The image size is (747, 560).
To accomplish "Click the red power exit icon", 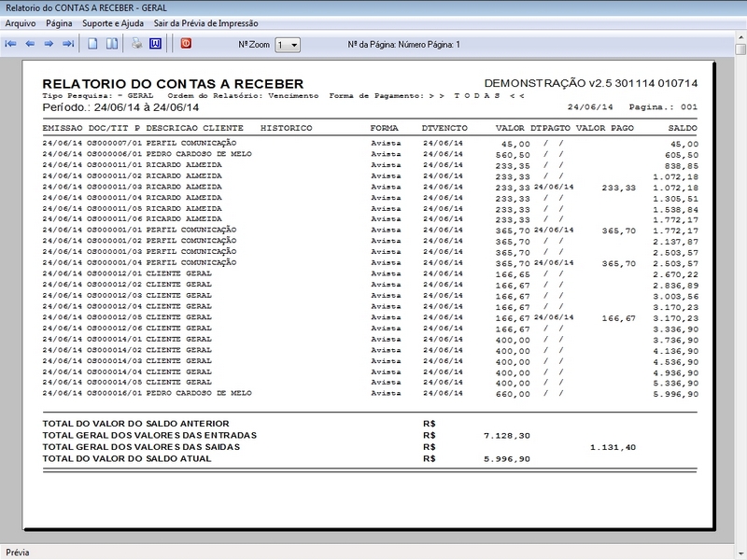I will 186,43.
